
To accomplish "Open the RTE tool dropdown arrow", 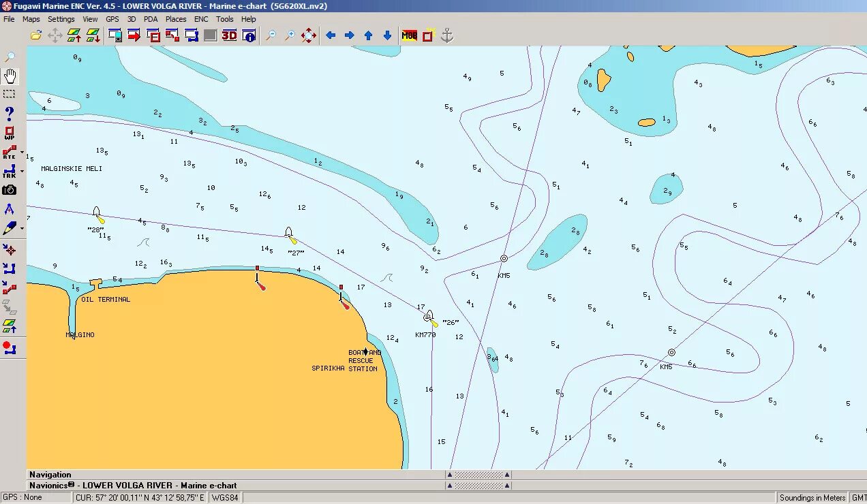I will (22, 153).
